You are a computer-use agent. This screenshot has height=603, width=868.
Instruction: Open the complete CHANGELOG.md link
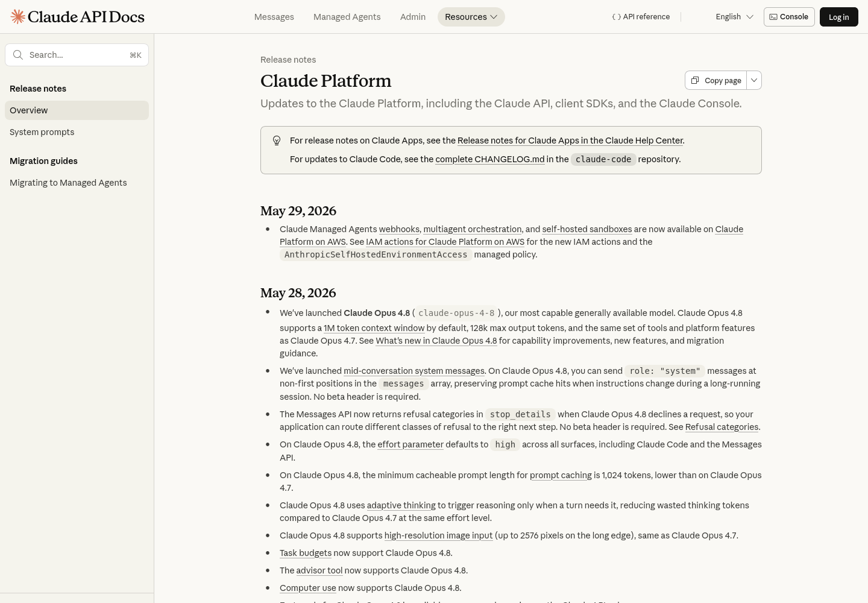coord(490,159)
